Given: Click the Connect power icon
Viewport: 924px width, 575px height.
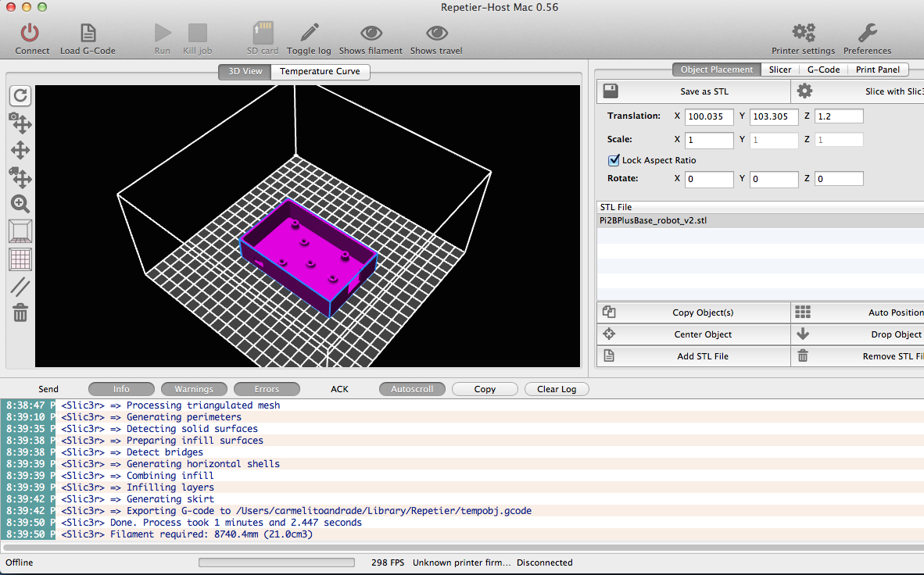Looking at the screenshot, I should pos(30,33).
